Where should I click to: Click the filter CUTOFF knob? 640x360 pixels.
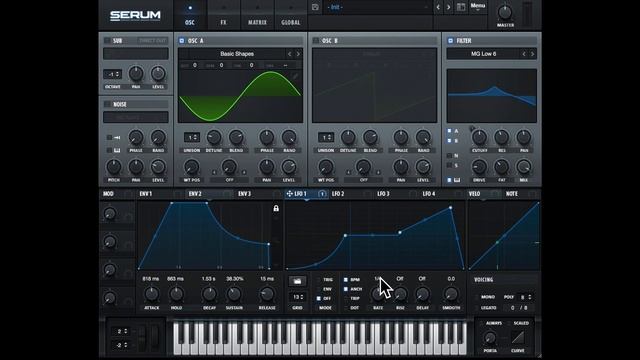point(479,138)
